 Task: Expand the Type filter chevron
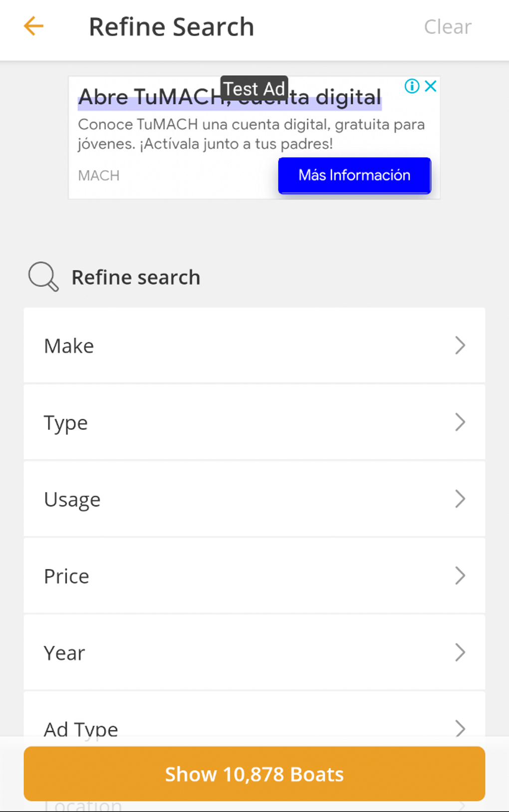[460, 422]
